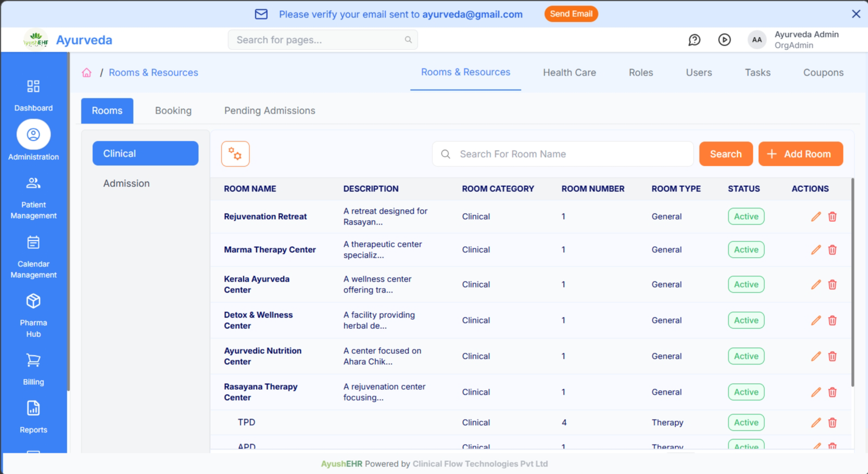Edit the Rasayana Therapy Center room
Screen dimensions: 868x474
pos(816,392)
